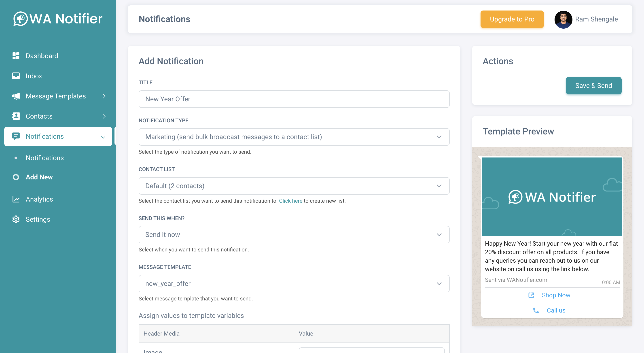
Task: Click the 'Happy New Year!' preview message text
Action: click(x=551, y=256)
